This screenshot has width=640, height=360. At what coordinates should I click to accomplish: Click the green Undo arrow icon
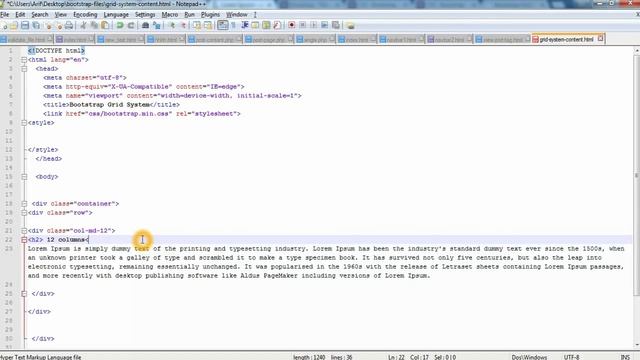tap(120, 26)
